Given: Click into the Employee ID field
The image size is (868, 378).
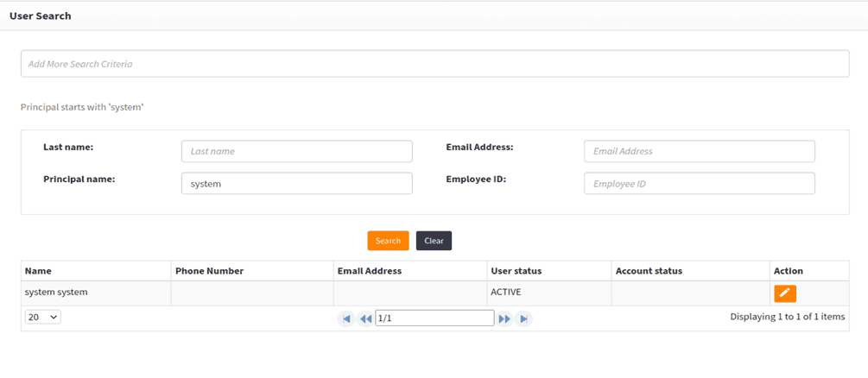Looking at the screenshot, I should (x=699, y=184).
